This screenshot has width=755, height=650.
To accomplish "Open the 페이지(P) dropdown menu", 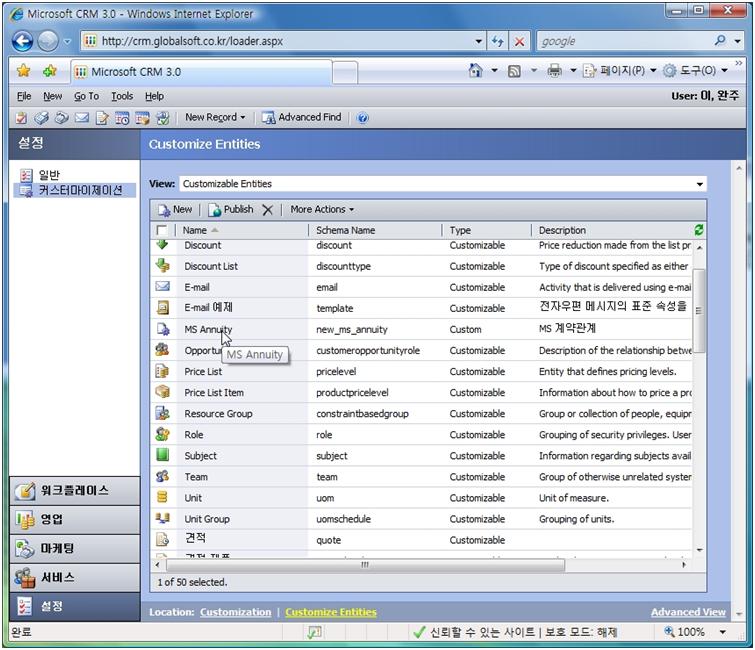I will point(620,71).
